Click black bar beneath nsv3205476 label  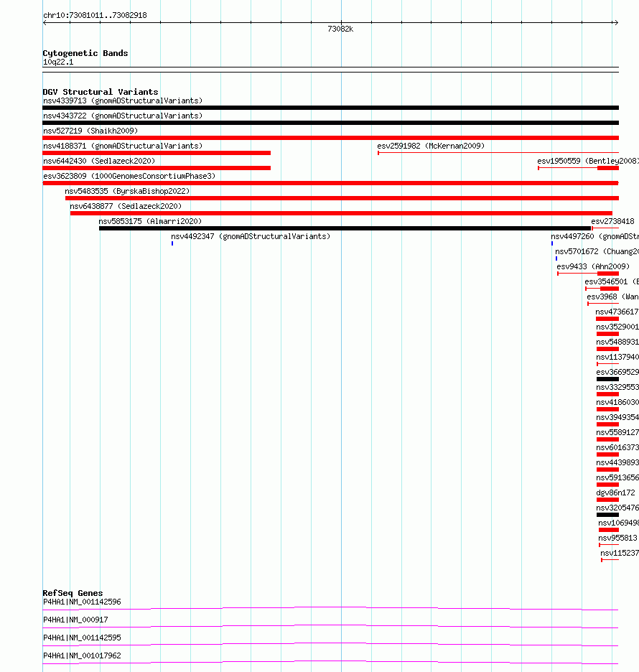pos(607,515)
